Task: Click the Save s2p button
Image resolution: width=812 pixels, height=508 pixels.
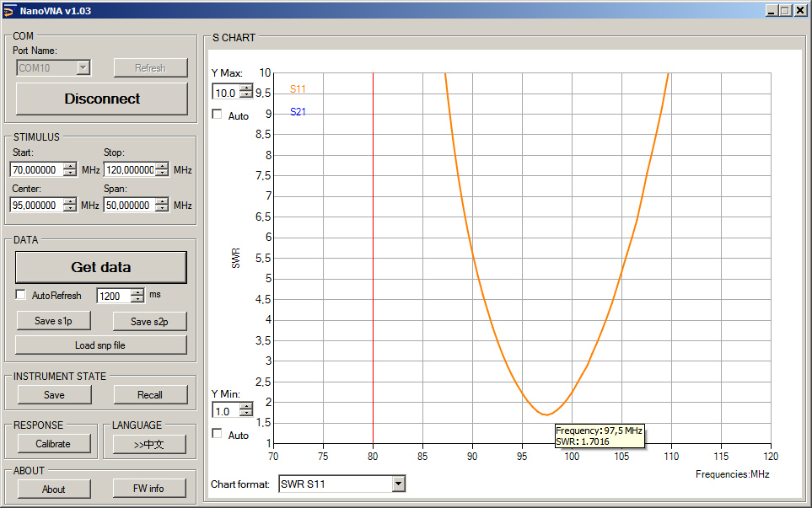Action: click(149, 321)
